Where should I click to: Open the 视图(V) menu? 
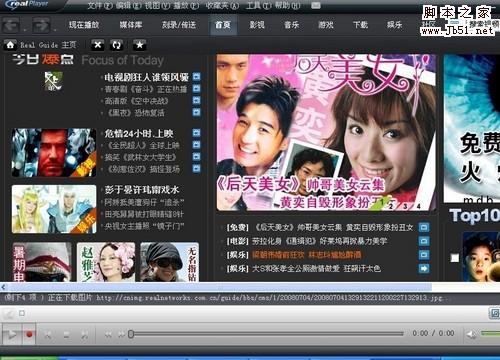point(157,6)
